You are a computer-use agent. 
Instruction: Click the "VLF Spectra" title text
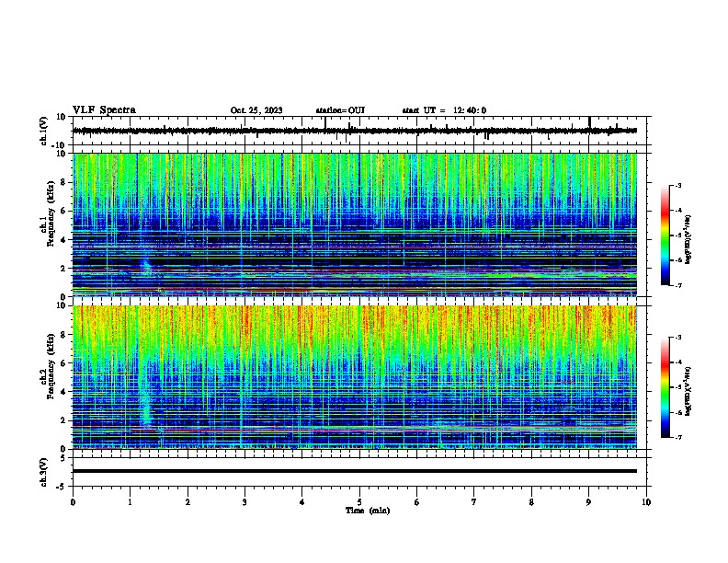[x=104, y=110]
